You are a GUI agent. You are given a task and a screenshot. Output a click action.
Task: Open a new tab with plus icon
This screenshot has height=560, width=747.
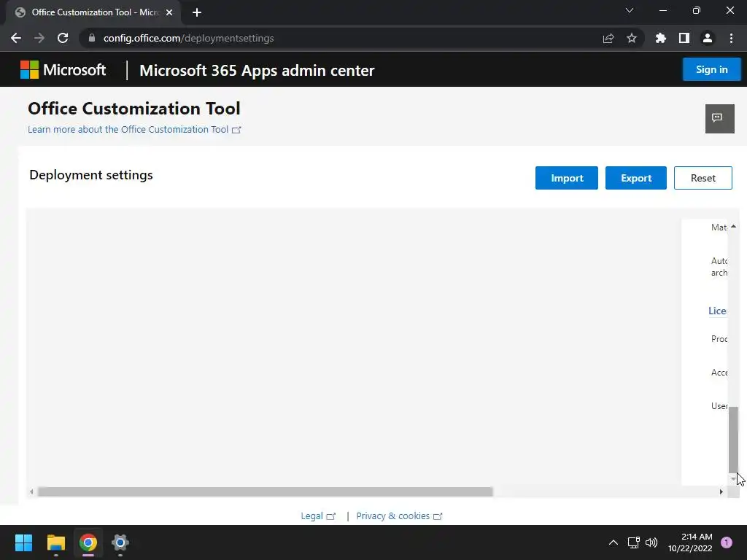(x=197, y=12)
